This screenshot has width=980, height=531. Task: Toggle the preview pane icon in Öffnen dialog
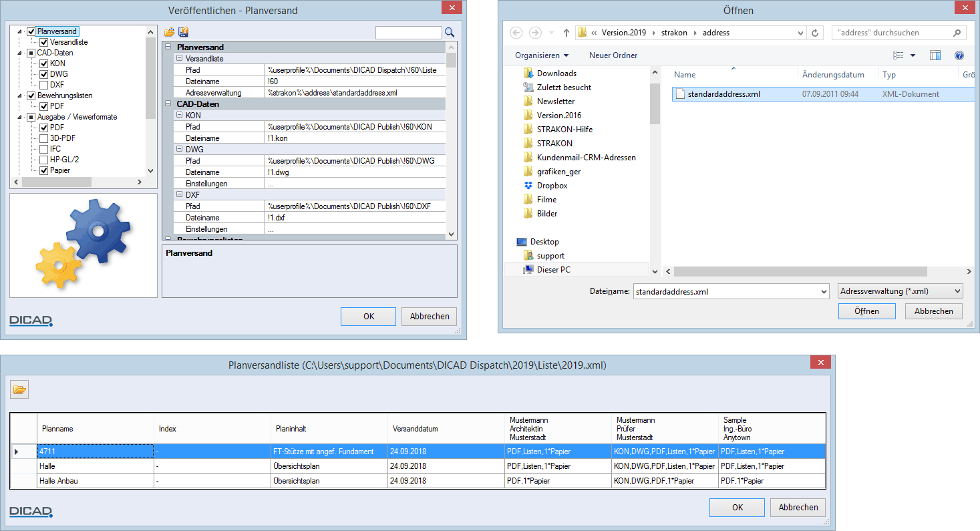click(x=935, y=55)
